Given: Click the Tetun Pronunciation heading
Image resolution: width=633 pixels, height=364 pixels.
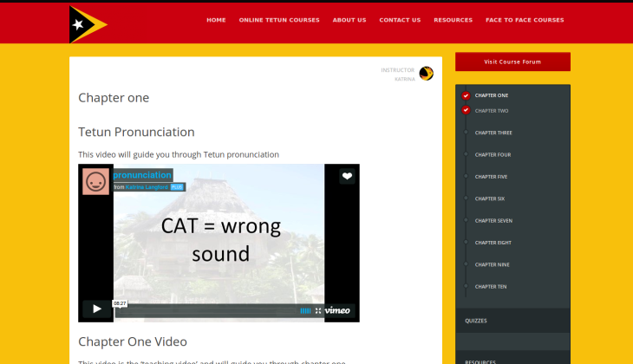Looking at the screenshot, I should [x=136, y=132].
